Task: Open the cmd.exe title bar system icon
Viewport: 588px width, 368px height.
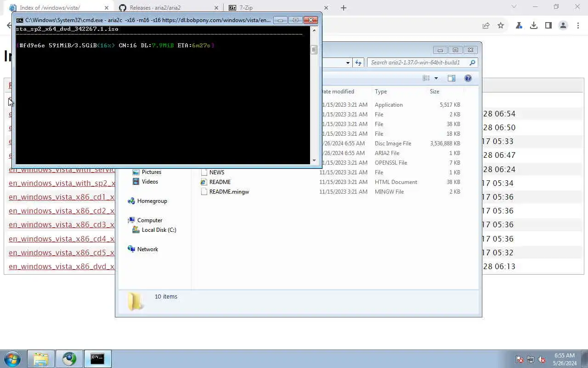Action: coord(20,20)
